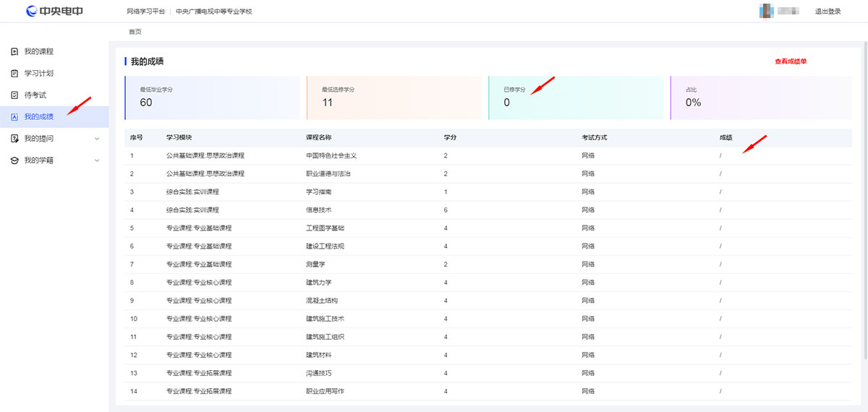The width and height of the screenshot is (868, 412).
Task: Click course name 建筑力学
Action: (319, 282)
